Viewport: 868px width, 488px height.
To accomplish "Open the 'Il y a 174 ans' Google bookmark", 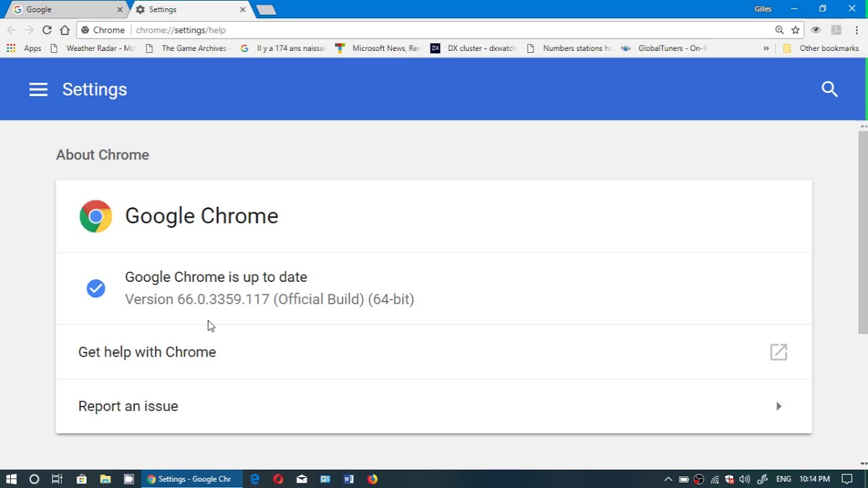I will click(283, 48).
